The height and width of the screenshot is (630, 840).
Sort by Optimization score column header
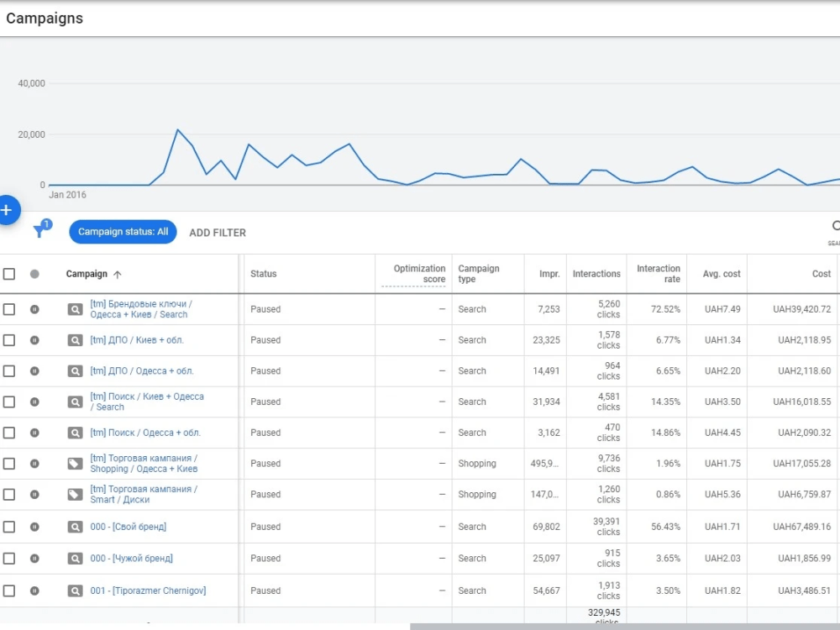coord(419,274)
